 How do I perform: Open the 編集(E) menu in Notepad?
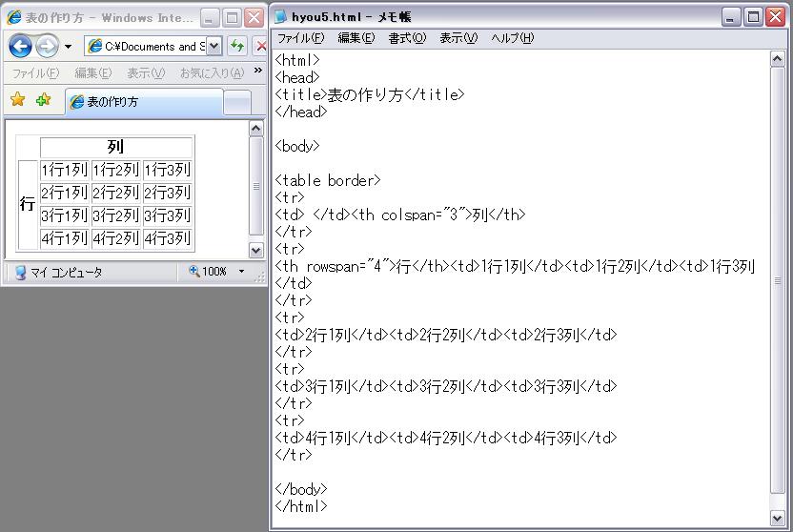[x=356, y=38]
